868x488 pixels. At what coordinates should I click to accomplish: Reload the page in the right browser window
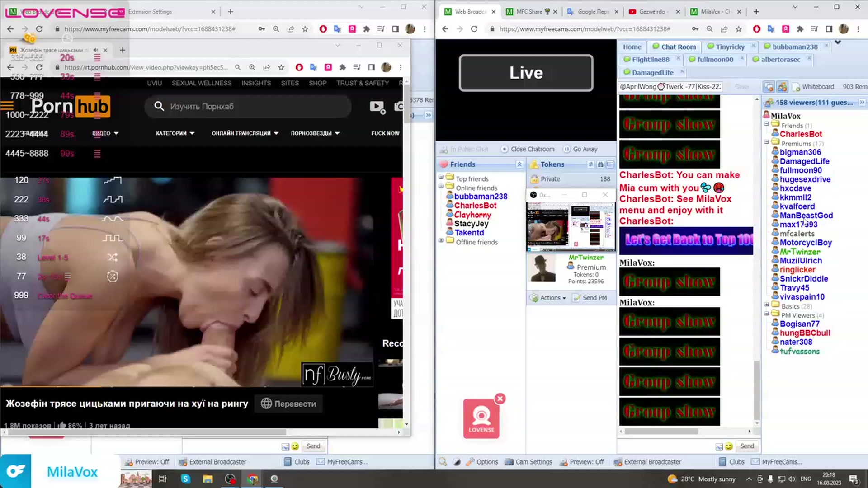click(x=474, y=29)
